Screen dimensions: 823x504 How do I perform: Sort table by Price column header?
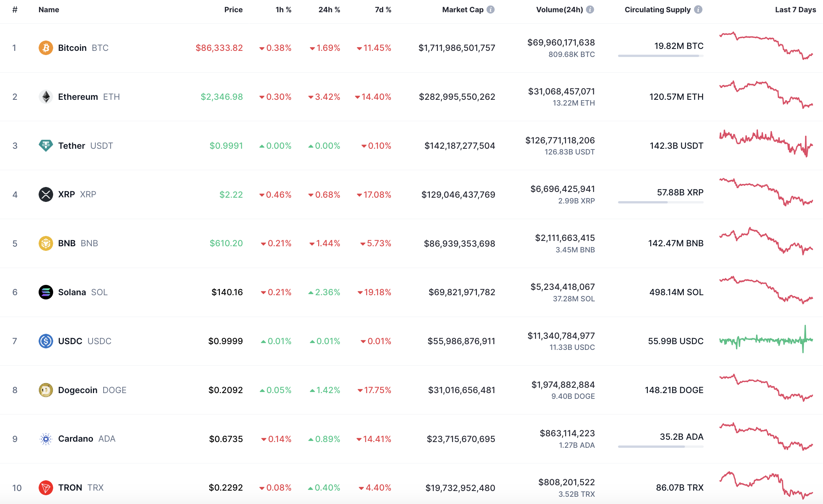point(233,10)
